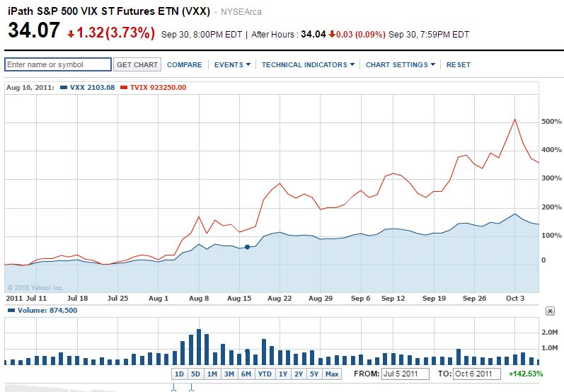Choose the 6M time range
This screenshot has width=564, height=392.
[246, 374]
